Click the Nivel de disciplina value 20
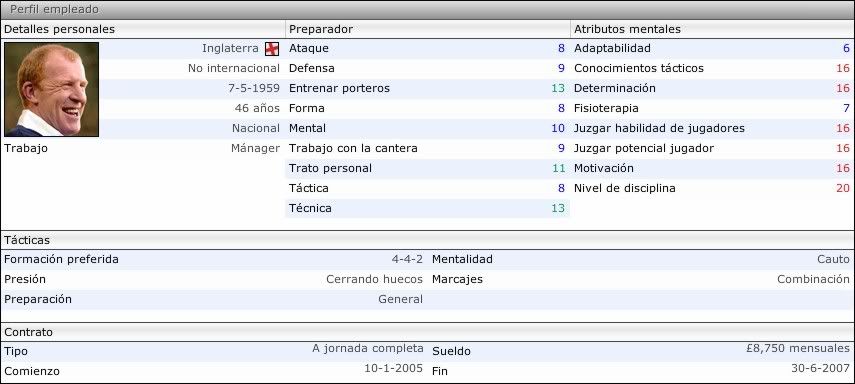This screenshot has height=384, width=855. pos(843,188)
